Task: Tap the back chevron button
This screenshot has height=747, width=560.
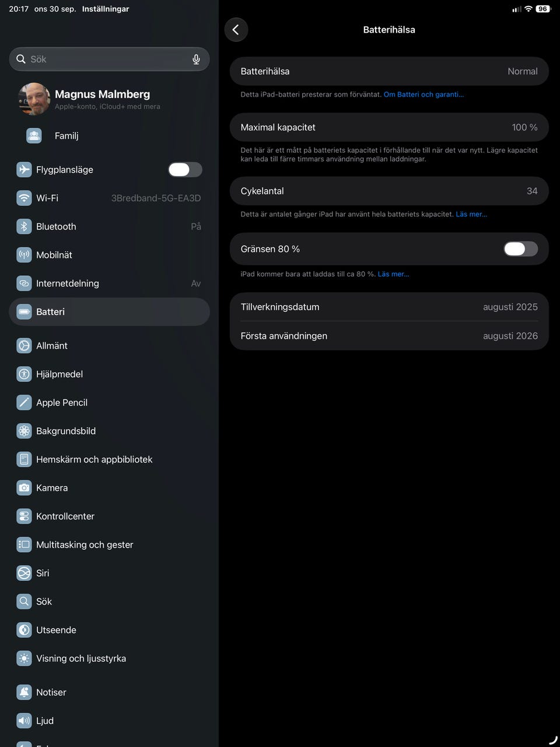Action: pos(236,30)
